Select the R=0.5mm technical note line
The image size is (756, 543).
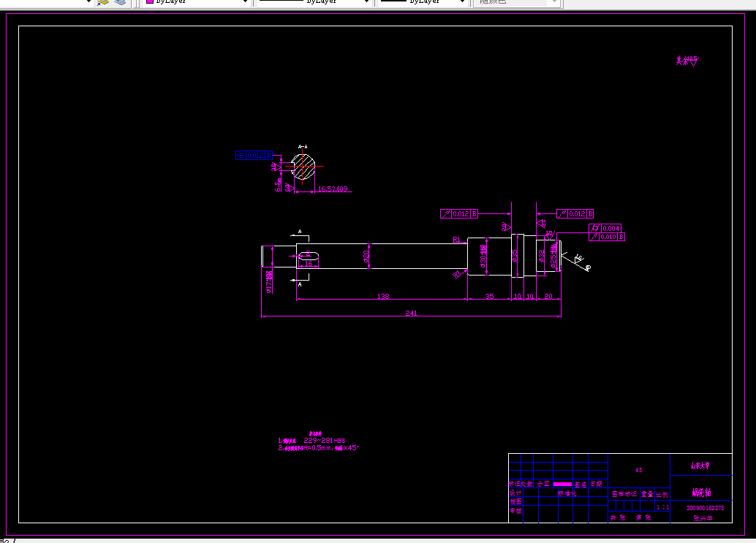(319, 447)
